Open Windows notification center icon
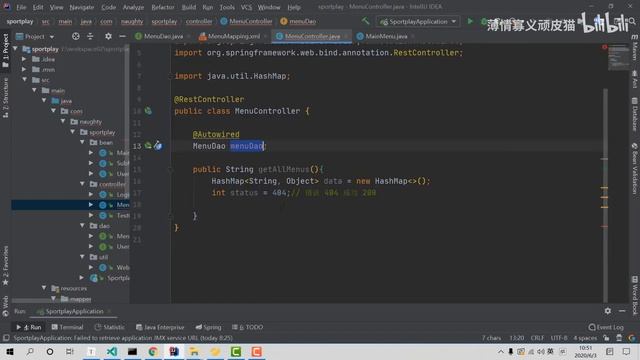 [x=627, y=351]
